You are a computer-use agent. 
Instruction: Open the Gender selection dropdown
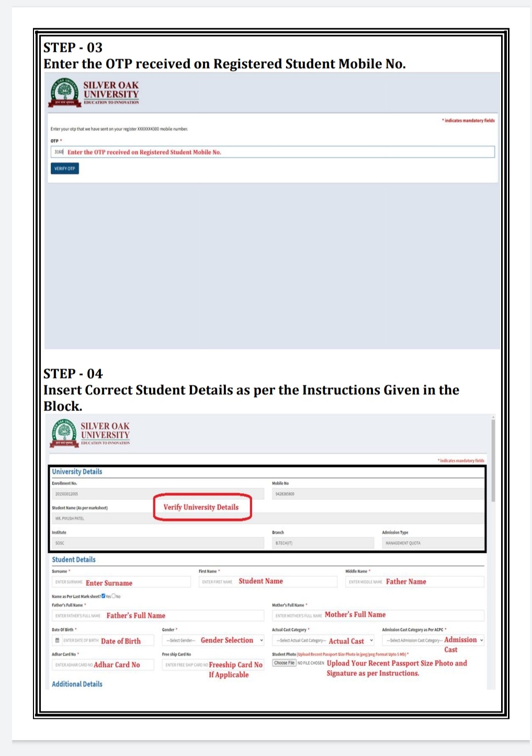213,640
